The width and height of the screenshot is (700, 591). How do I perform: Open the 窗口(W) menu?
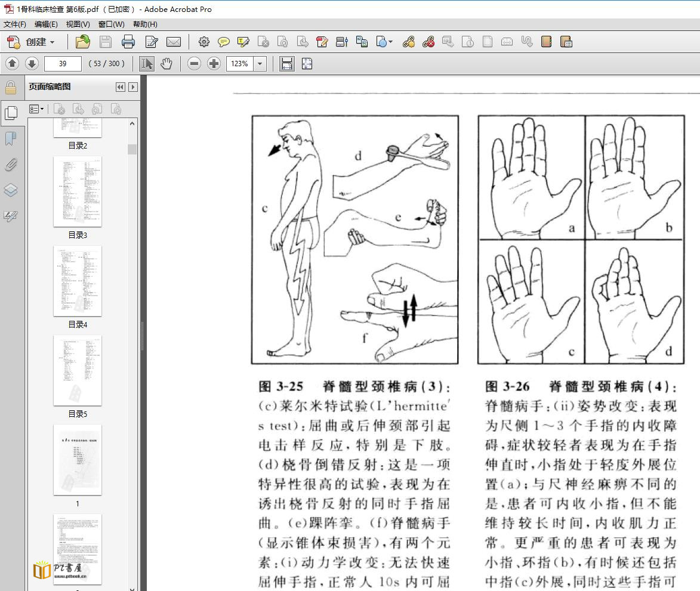pos(111,24)
